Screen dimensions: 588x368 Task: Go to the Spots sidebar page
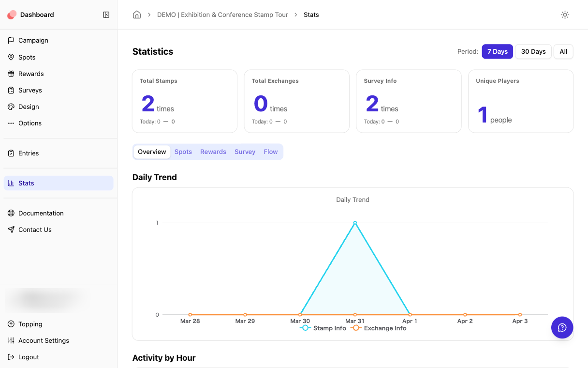[59, 57]
